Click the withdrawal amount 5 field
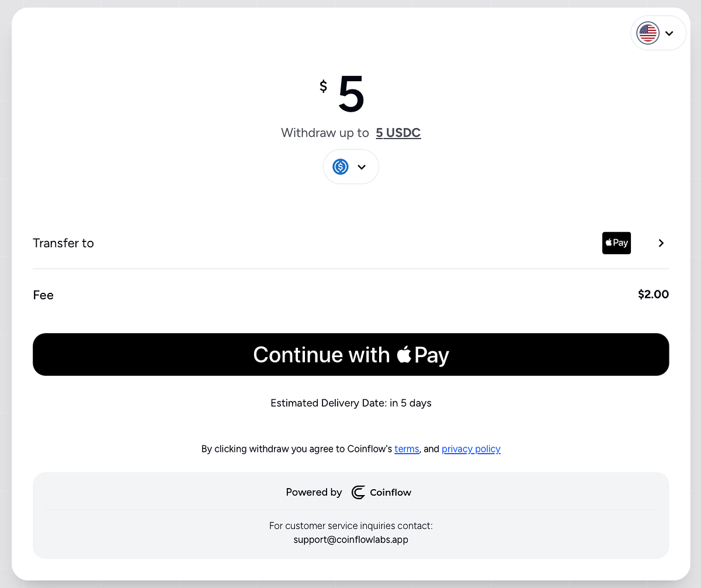 click(x=352, y=95)
